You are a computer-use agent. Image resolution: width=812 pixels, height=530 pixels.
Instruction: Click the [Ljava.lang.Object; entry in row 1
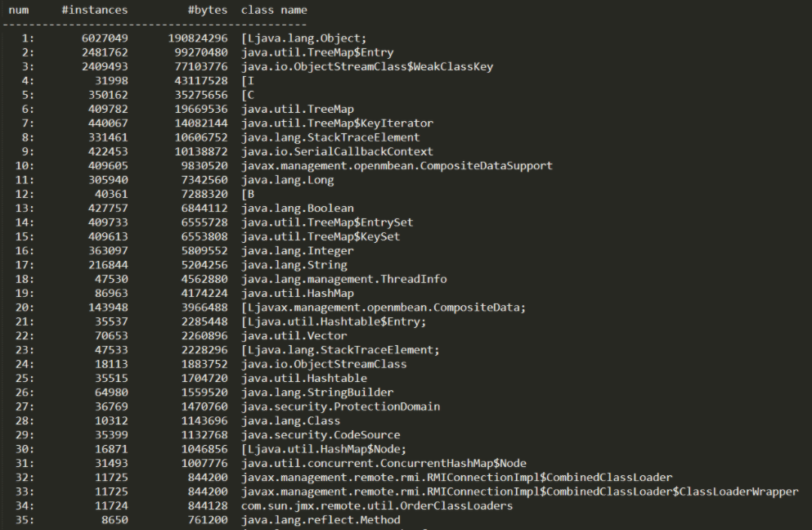(304, 38)
